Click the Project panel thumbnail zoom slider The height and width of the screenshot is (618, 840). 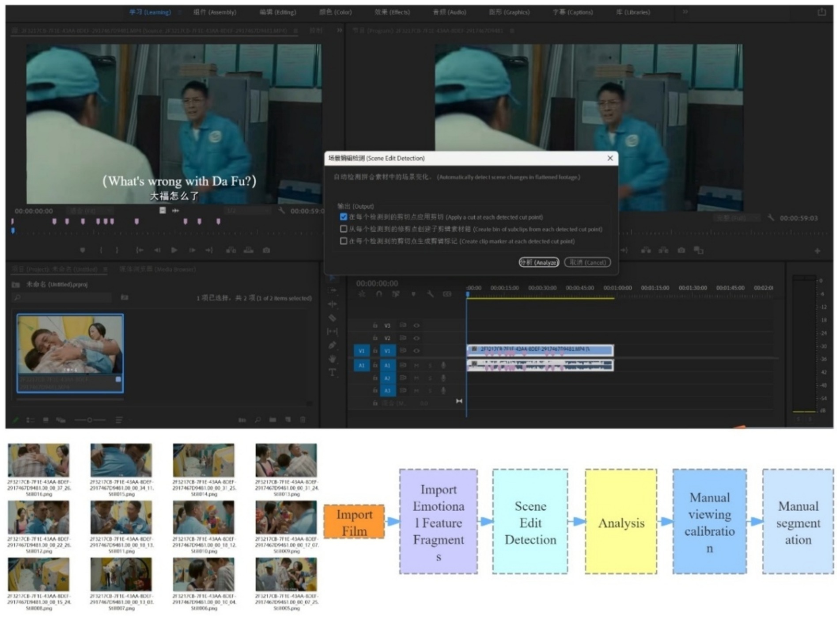(90, 420)
